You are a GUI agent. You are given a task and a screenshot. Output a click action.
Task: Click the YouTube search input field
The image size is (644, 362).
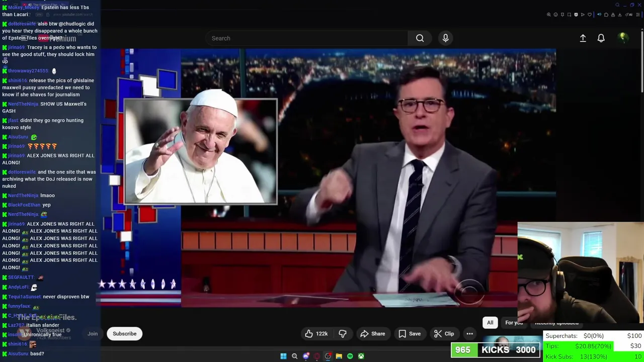(x=307, y=38)
